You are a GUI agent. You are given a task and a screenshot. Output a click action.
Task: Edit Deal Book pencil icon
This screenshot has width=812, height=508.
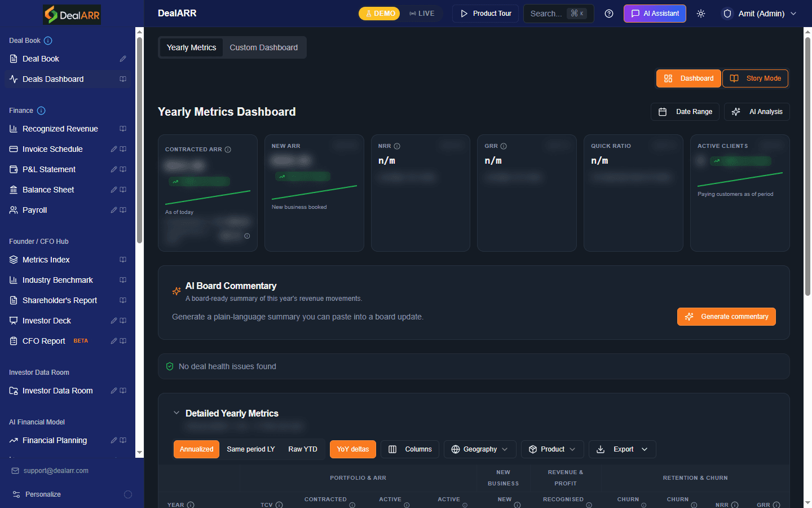[x=123, y=59]
